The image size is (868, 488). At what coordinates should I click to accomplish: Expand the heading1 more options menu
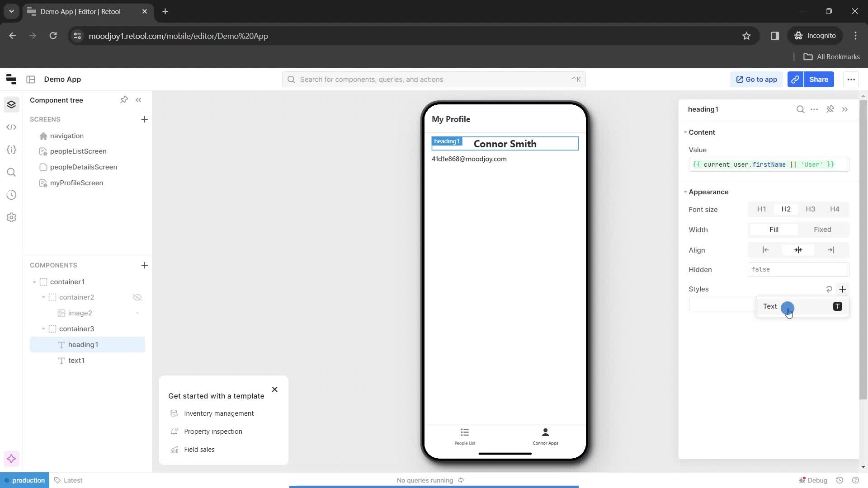(815, 109)
